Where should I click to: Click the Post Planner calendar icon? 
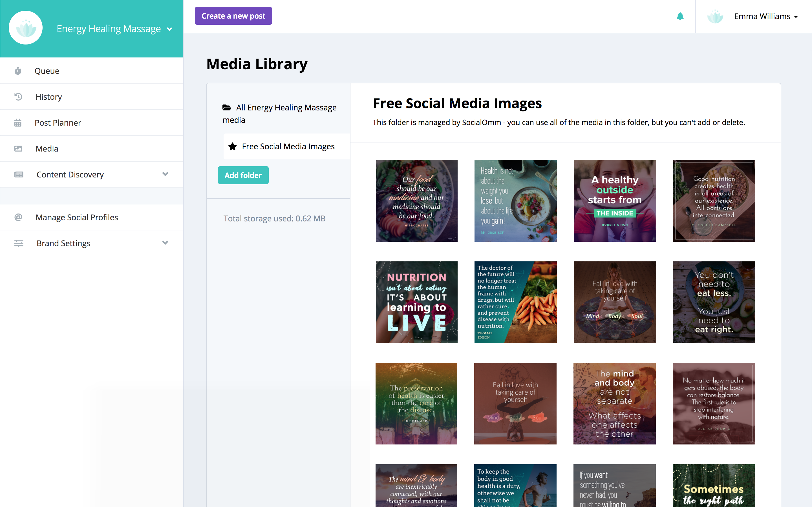(18, 123)
